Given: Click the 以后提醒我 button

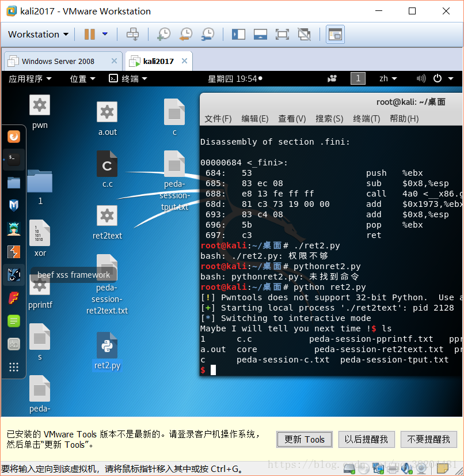Looking at the screenshot, I should point(366,439).
